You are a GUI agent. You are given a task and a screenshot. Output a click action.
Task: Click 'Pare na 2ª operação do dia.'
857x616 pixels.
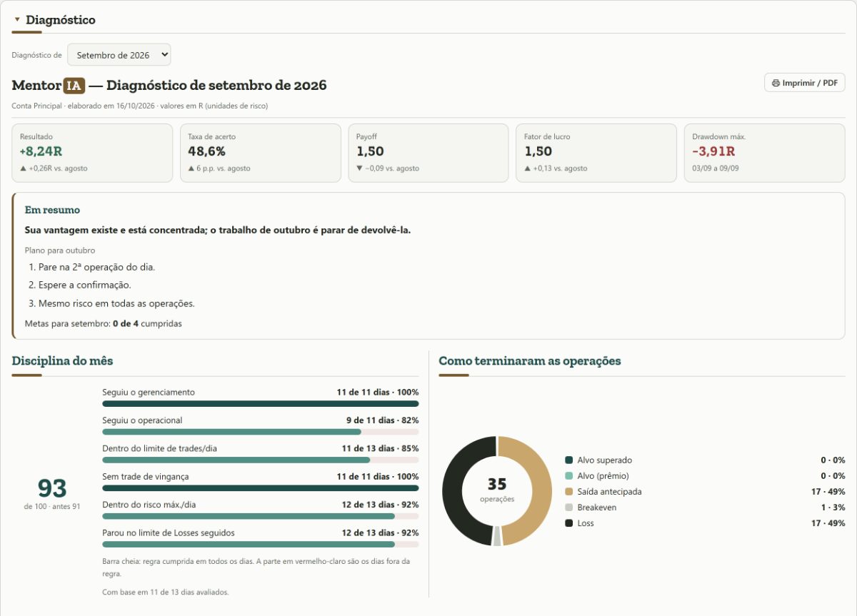tap(97, 267)
